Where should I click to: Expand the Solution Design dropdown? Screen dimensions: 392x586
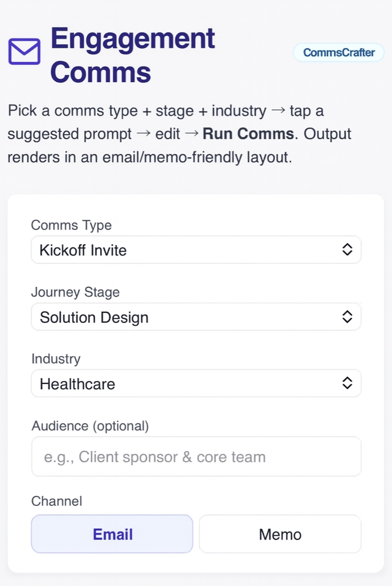pos(196,317)
